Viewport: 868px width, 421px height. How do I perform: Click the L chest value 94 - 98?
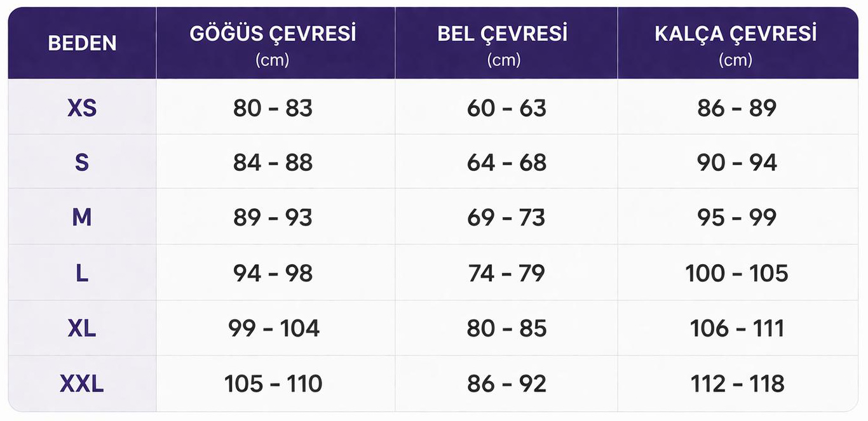[x=273, y=273]
